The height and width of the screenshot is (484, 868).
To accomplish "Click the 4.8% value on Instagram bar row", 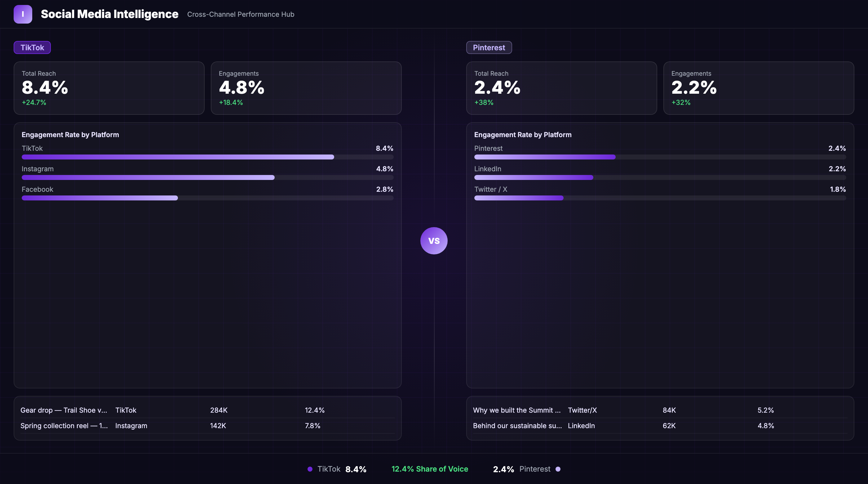I will (384, 169).
